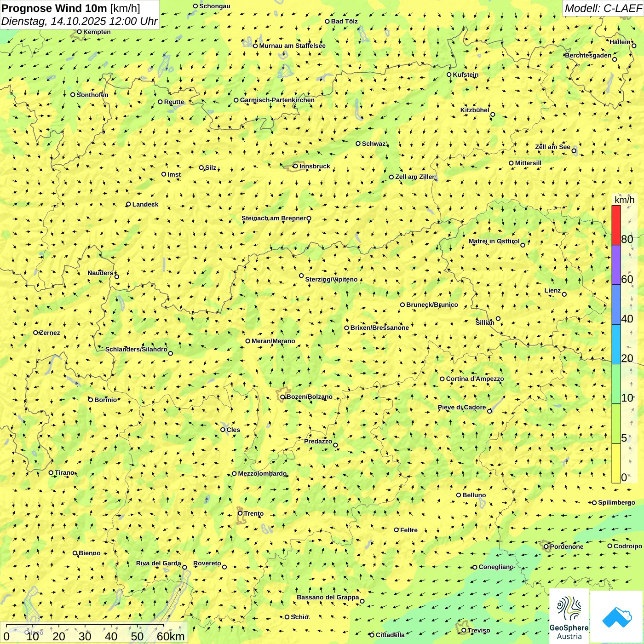The height and width of the screenshot is (644, 644).
Task: Click the 'Reutte' label
Action: (174, 102)
